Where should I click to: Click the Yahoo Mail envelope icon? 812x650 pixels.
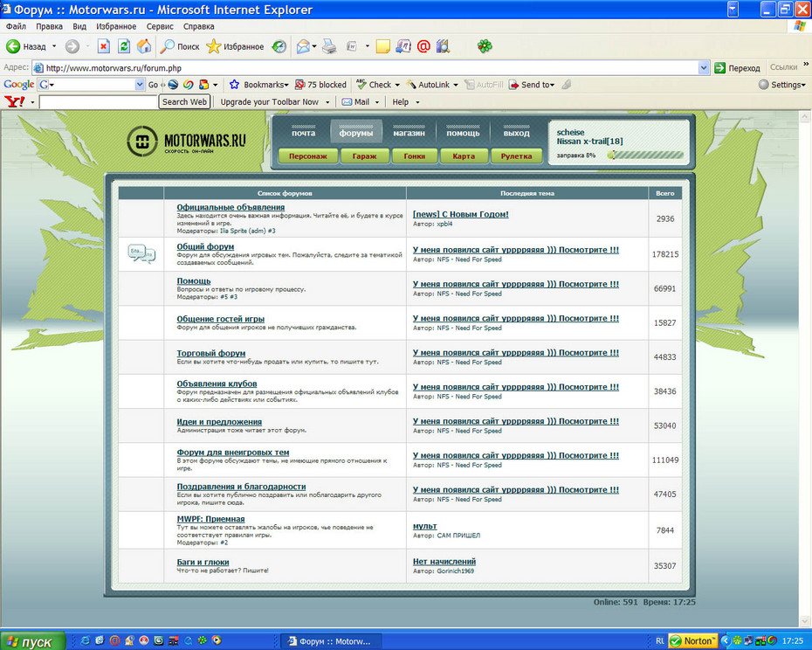click(347, 102)
